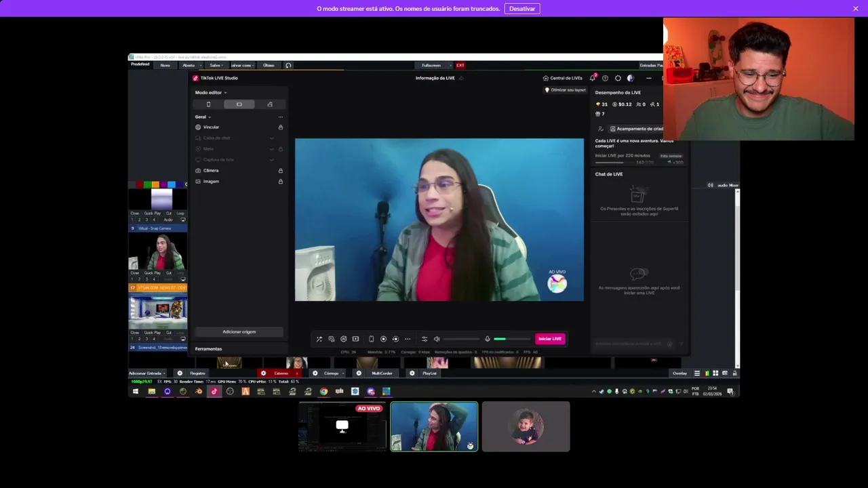Image resolution: width=868 pixels, height=488 pixels.
Task: Pick the orange color swatch in vMix
Action: tap(155, 184)
